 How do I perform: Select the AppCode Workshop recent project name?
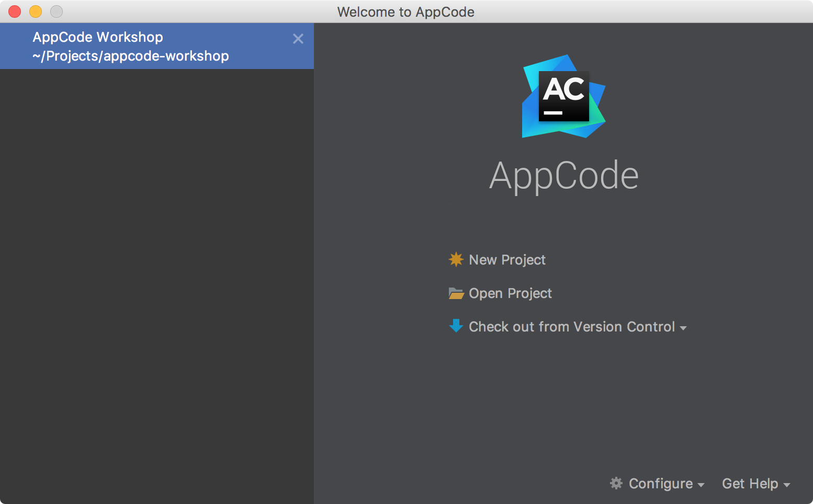[x=98, y=37]
